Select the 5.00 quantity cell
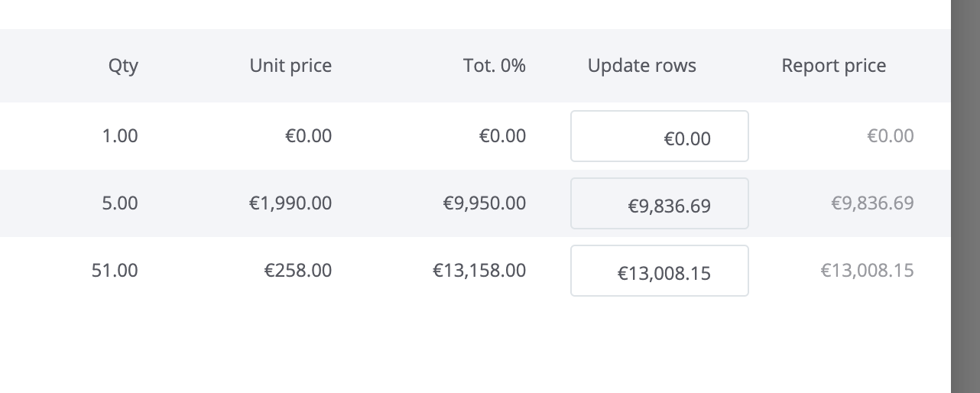The image size is (980, 393). coord(120,203)
